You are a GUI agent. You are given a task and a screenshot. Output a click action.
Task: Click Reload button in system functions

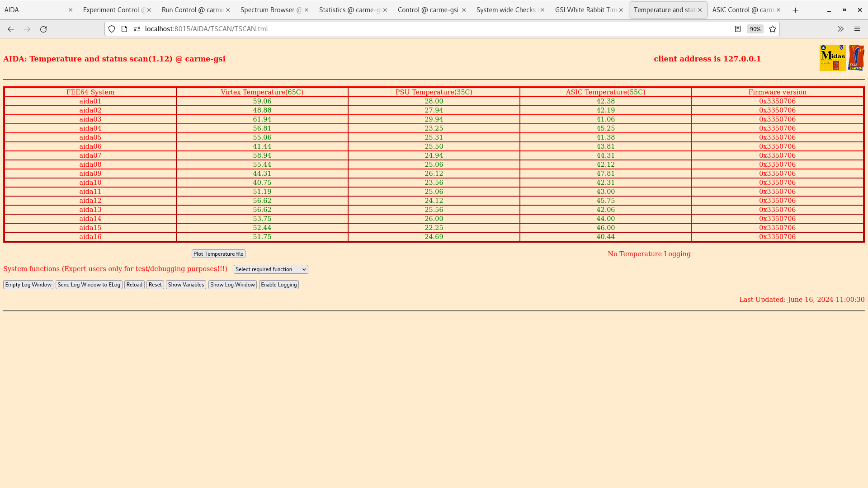(x=134, y=284)
